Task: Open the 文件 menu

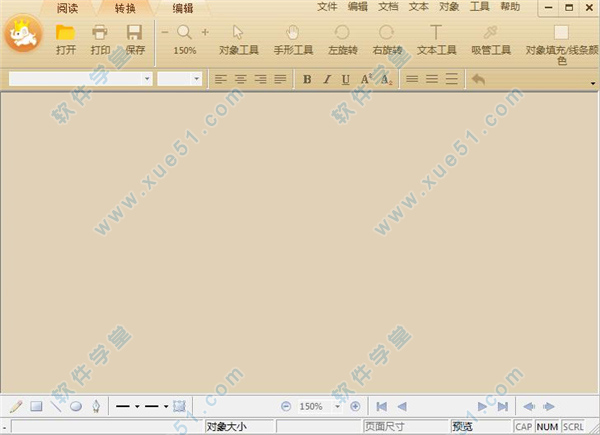Action: (x=327, y=7)
